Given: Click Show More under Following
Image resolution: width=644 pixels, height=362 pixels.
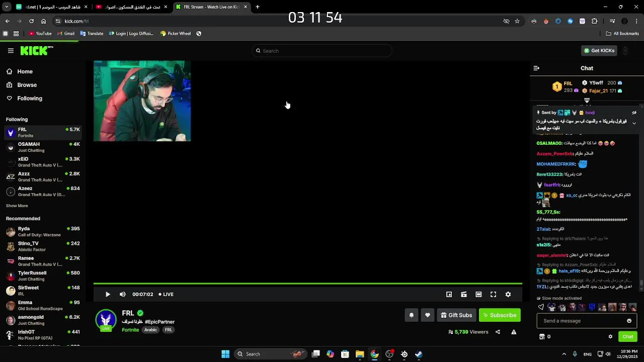Looking at the screenshot, I should [17, 206].
